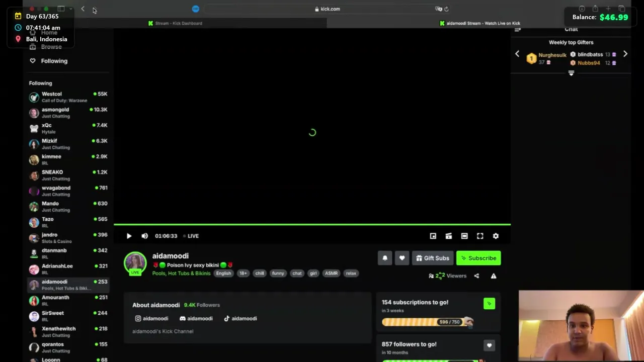Reload the page in Safari
Image resolution: width=644 pixels, height=362 pixels.
click(x=446, y=9)
